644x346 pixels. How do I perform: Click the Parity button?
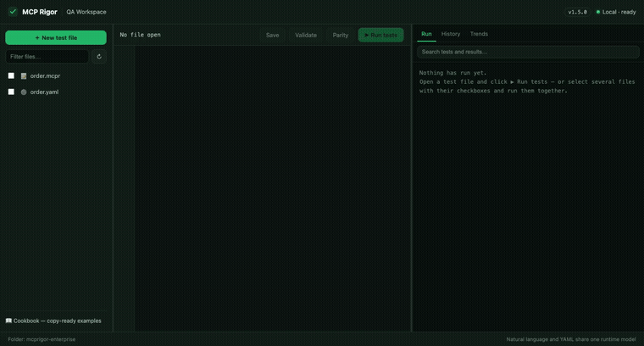pyautogui.click(x=341, y=36)
